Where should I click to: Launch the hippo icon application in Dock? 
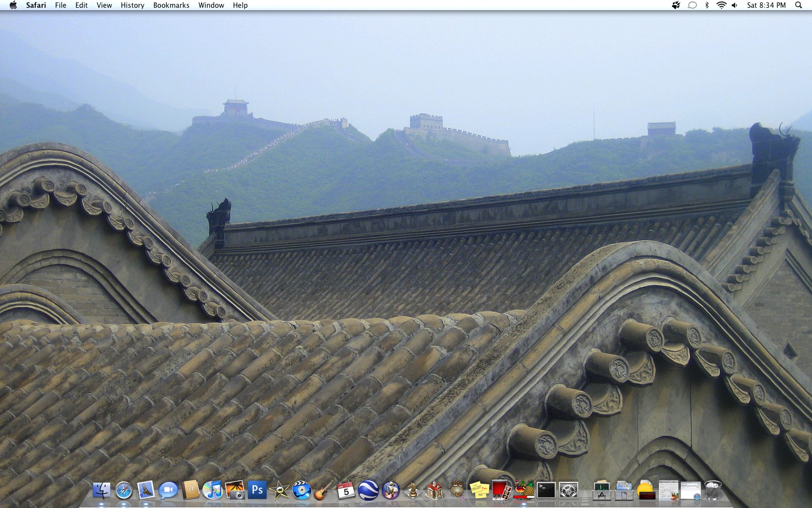tap(457, 490)
